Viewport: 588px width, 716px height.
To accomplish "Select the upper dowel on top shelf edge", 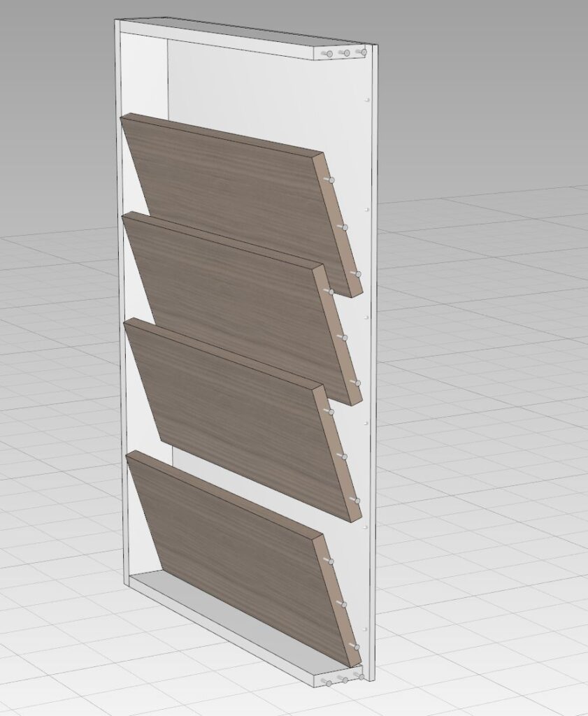I will (331, 180).
